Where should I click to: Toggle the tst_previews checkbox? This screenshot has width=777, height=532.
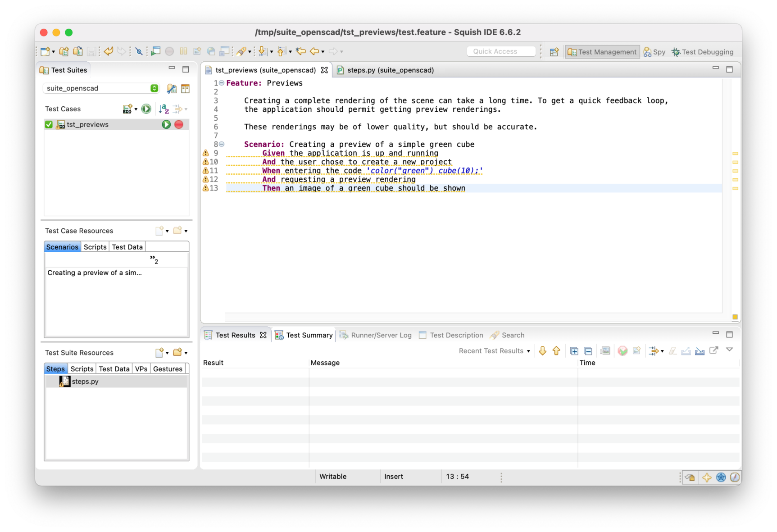[49, 125]
